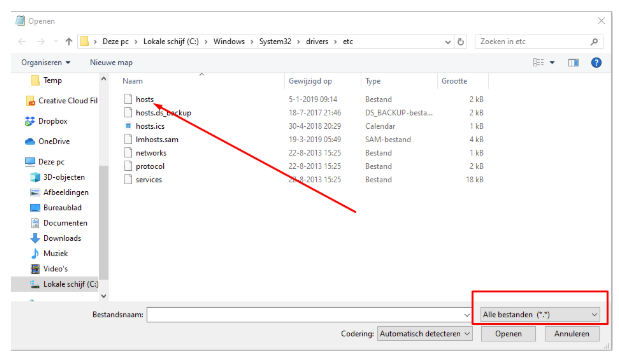Click the Annuleren button
This screenshot has width=619, height=362.
(x=572, y=334)
